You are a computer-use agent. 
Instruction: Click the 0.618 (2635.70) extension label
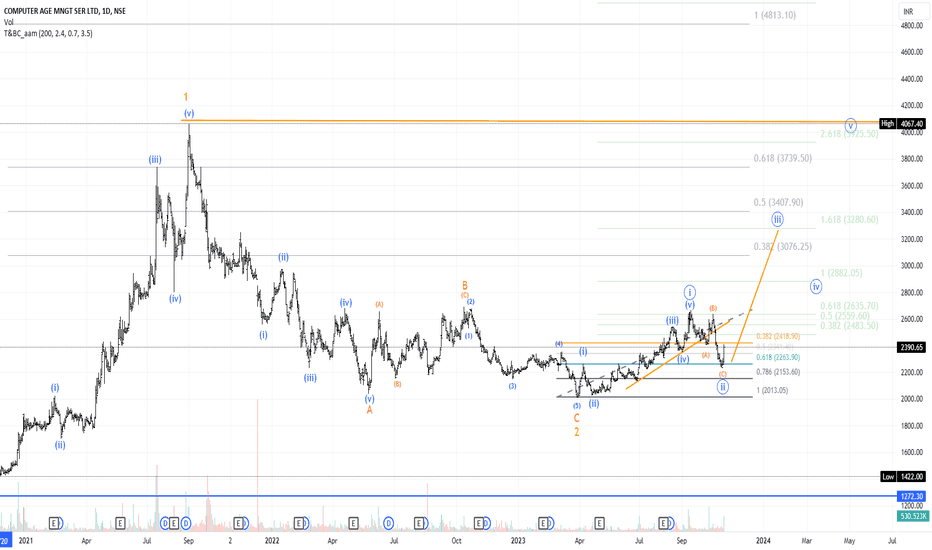[849, 306]
